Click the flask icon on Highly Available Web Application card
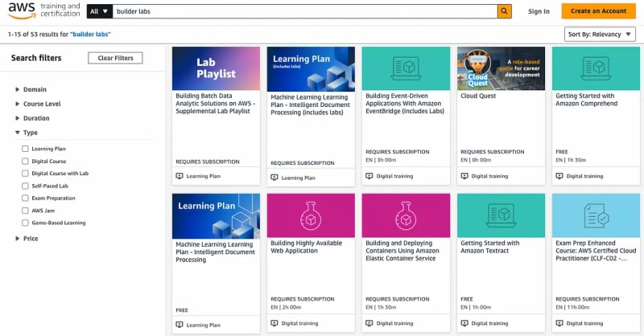644x336 pixels. point(311,215)
